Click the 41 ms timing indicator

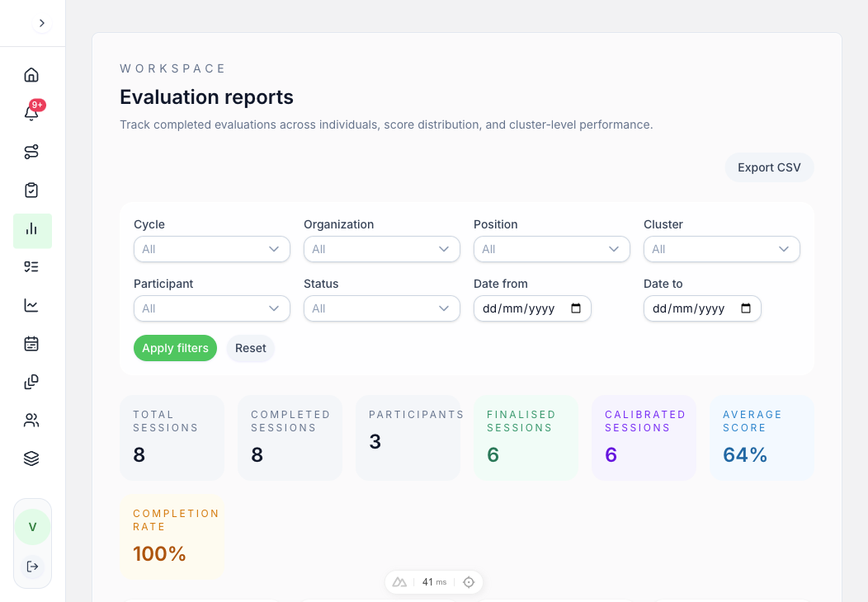(434, 582)
